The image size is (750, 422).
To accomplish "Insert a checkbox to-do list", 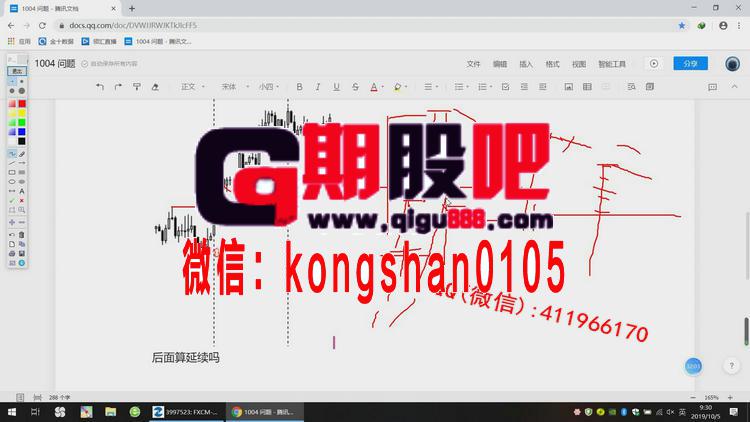I will click(x=506, y=87).
